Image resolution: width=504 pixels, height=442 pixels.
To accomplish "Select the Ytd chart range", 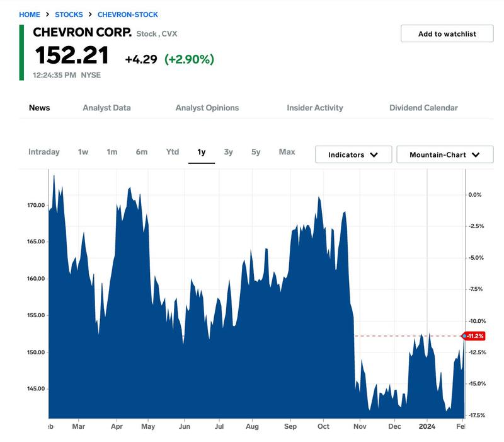I will [173, 152].
